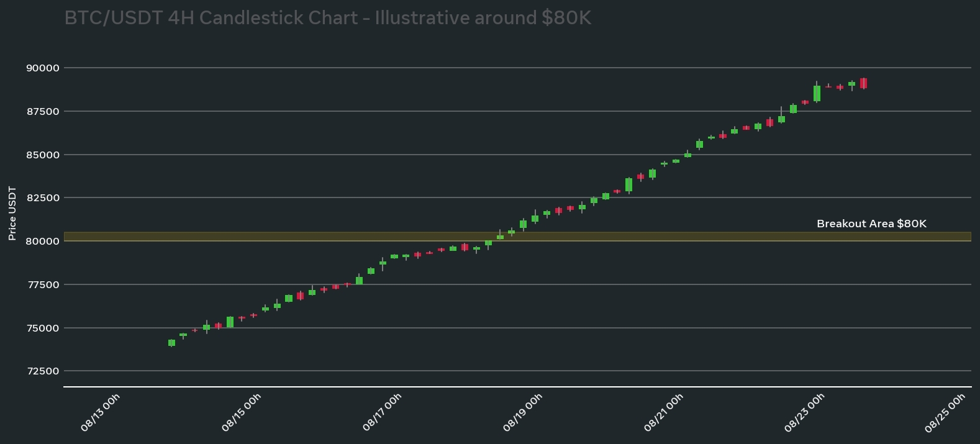The height and width of the screenshot is (444, 980).
Task: Click the 90000 price axis label
Action: 43,68
